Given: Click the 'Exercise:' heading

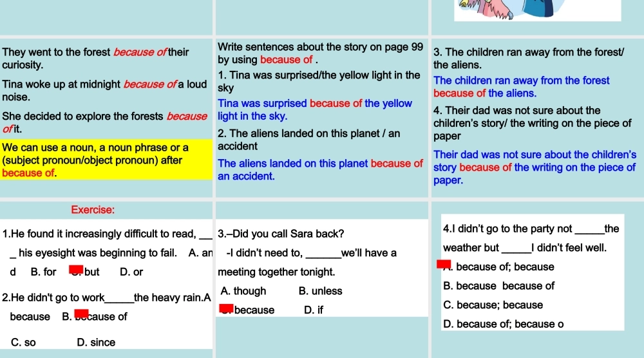Looking at the screenshot, I should click(x=93, y=210).
